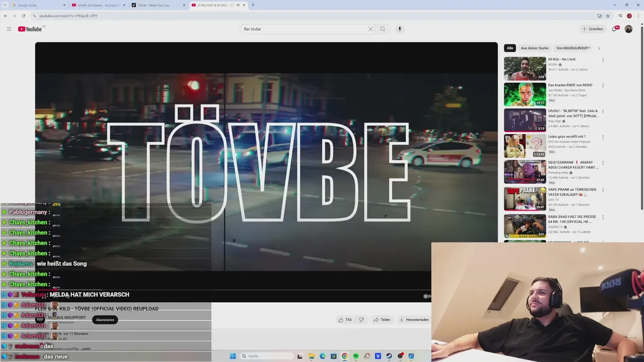Image resolution: width=644 pixels, height=362 pixels.
Task: Switch to the 'Inhalte des Kanals' YouTube tab
Action: click(x=98, y=5)
